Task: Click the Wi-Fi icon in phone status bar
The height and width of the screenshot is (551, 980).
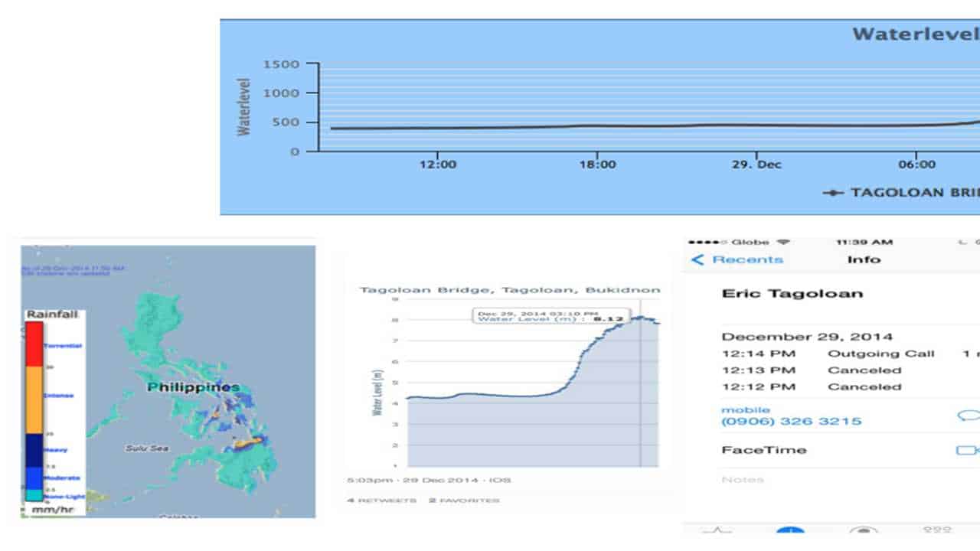Action: click(782, 242)
